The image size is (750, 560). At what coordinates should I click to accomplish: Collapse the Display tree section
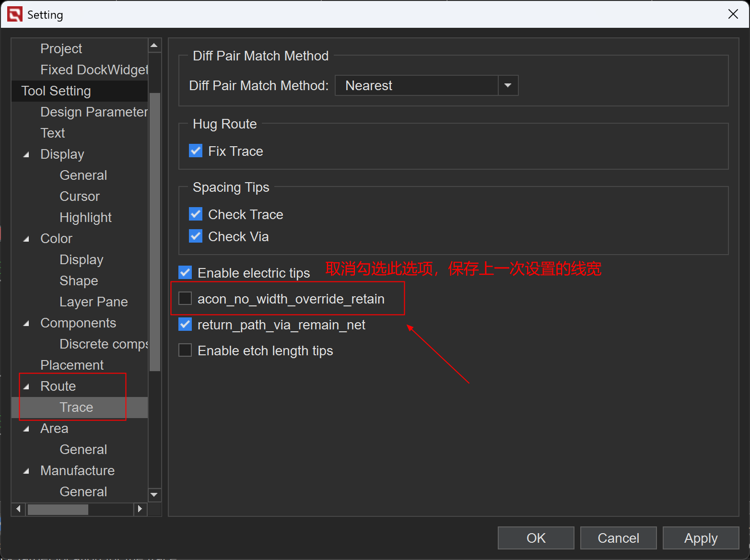click(26, 154)
